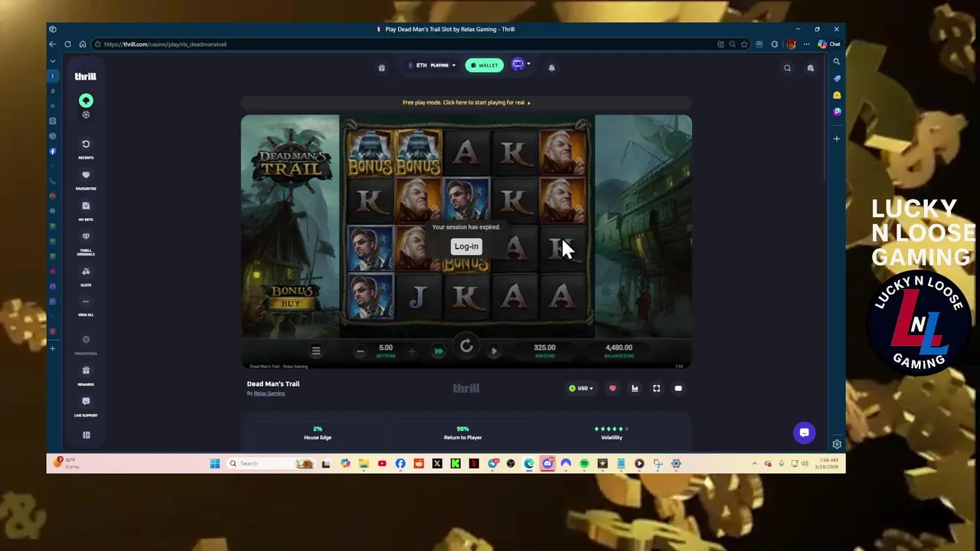Open Netflix from the taskbar
Screen dimensions: 980x551
click(474, 464)
